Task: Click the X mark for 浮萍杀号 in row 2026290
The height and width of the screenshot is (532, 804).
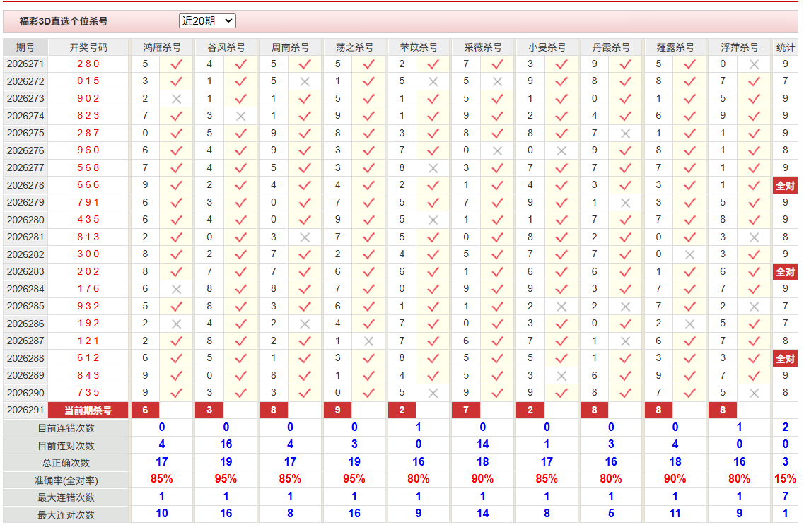Action: point(754,394)
